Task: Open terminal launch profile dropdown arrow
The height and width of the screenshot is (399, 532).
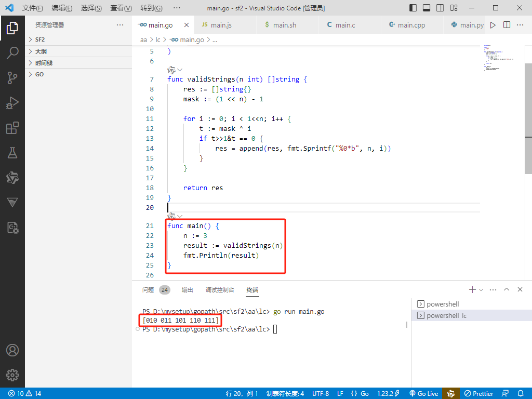Action: tap(481, 290)
